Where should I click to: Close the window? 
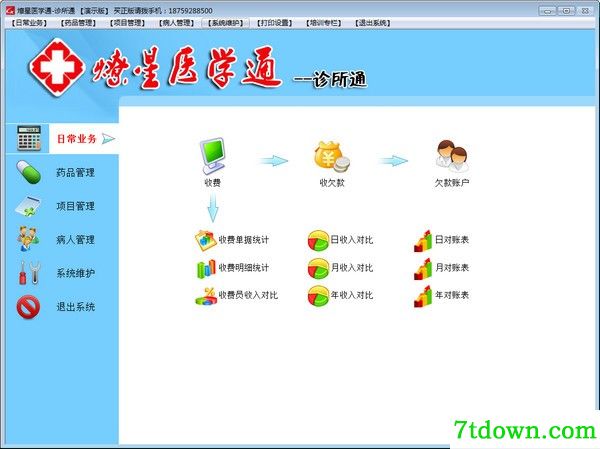585,11
